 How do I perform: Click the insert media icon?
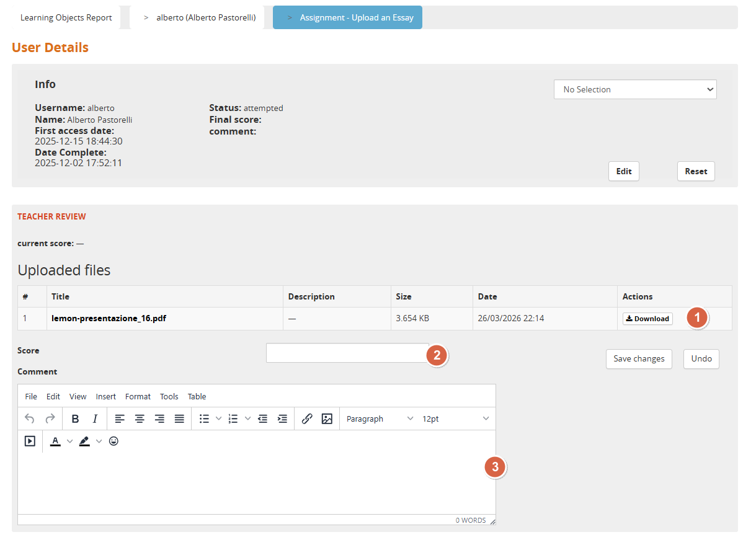click(x=30, y=441)
